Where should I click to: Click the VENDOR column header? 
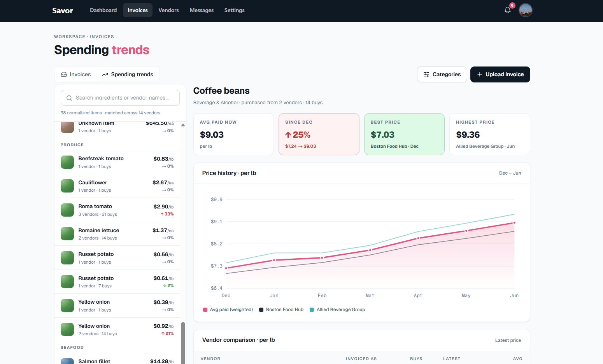click(x=210, y=359)
